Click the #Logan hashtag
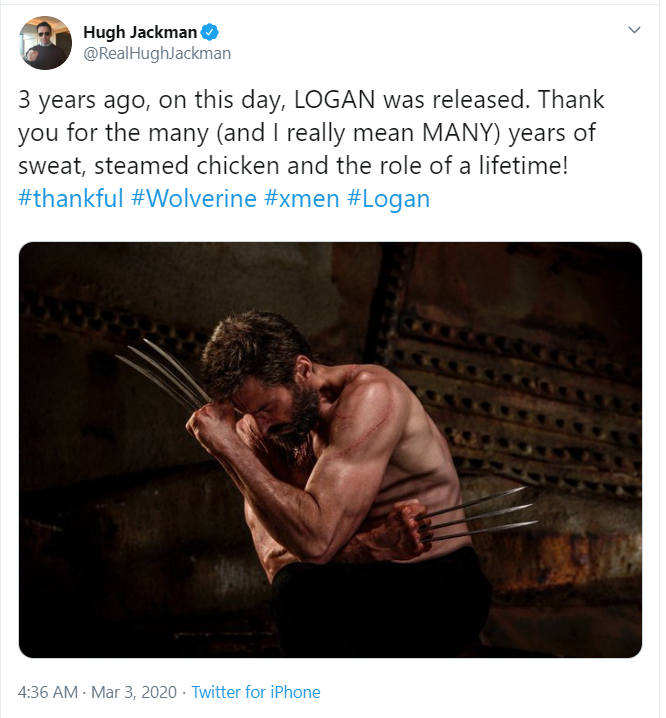 (388, 198)
